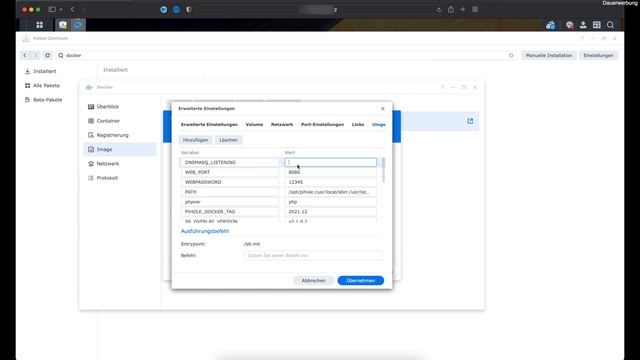Go back in Paket-Zentrum navigation
Screen dimensions: 640x360
coord(25,55)
